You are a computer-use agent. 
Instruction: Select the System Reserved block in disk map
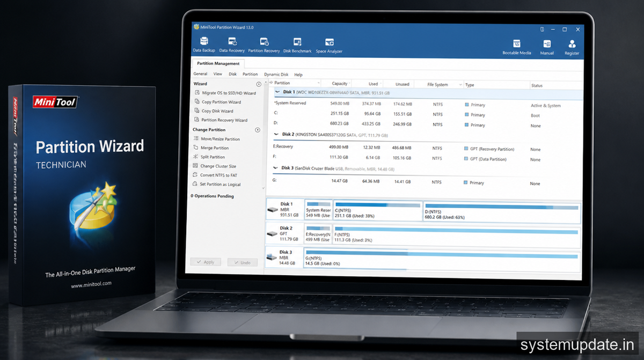318,211
